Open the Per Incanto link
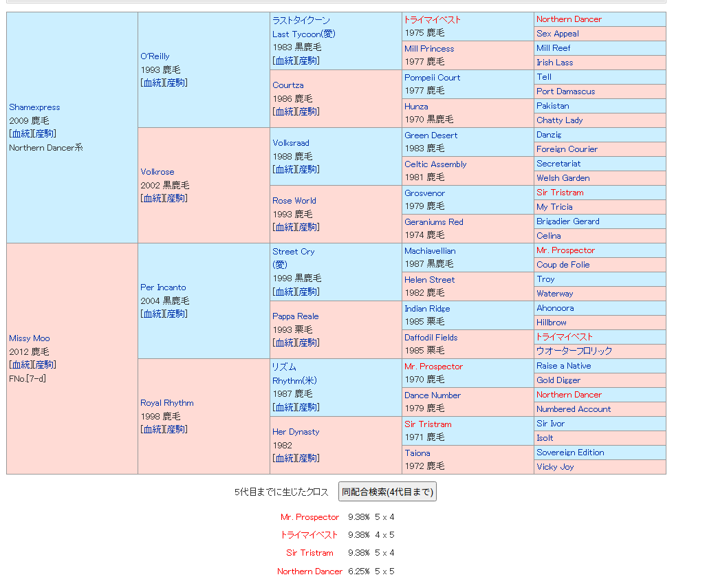The height and width of the screenshot is (588, 718). pos(163,287)
